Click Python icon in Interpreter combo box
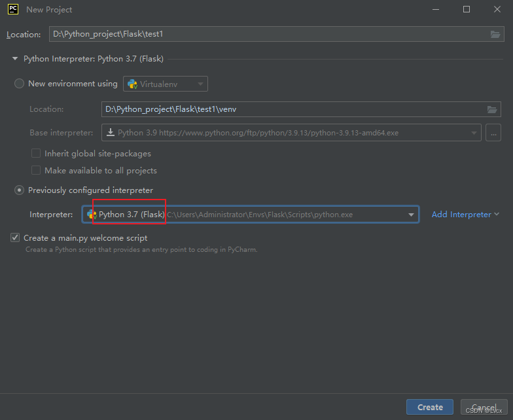Viewport: 513px width, 420px height. click(92, 215)
